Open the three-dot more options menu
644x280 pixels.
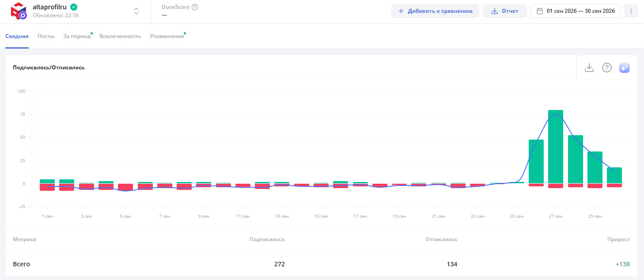pyautogui.click(x=631, y=11)
